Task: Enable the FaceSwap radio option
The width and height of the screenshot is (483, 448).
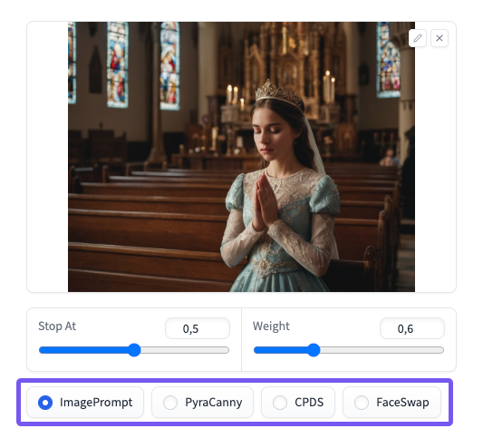Action: (391, 403)
